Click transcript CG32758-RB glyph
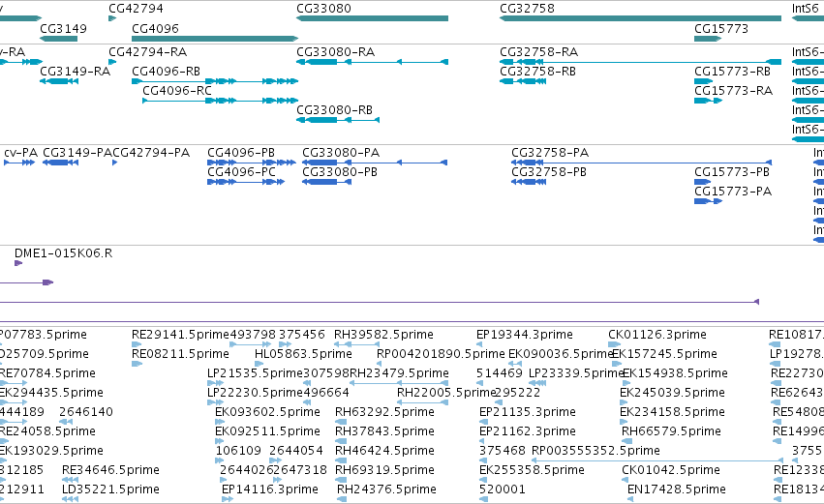This screenshot has width=824, height=504. [x=523, y=81]
